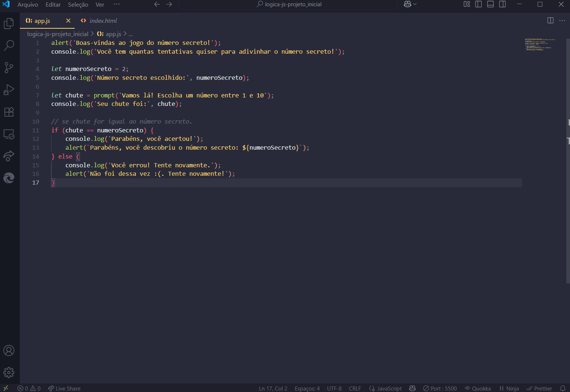This screenshot has height=392, width=570.
Task: Open notifications bell icon
Action: 563,388
